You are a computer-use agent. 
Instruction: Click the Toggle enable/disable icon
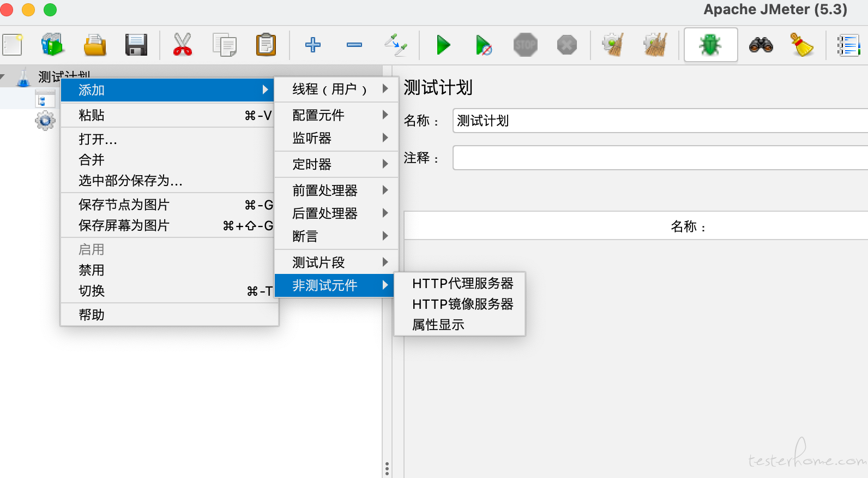(396, 45)
